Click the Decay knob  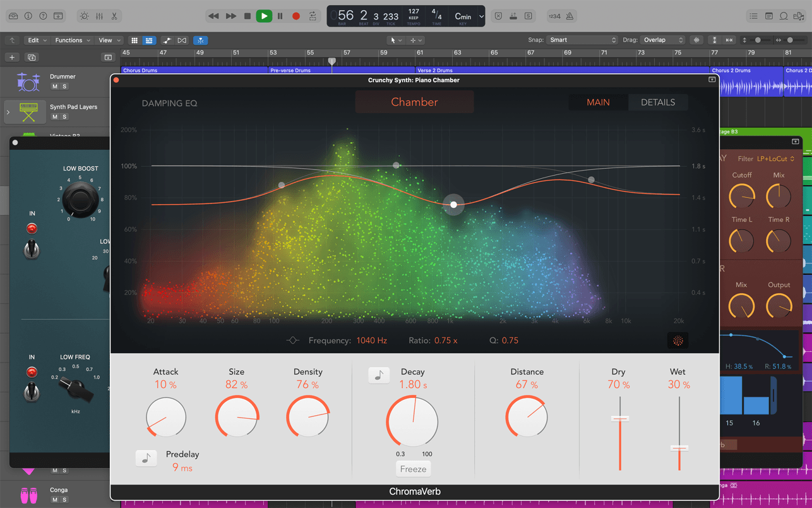412,421
